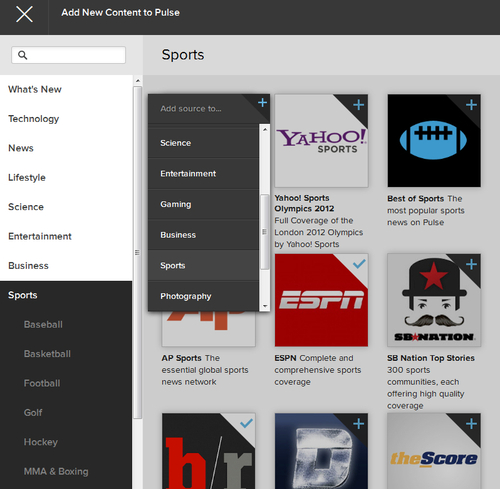Open theScore thumbnail
The image size is (500, 489).
coord(434,451)
